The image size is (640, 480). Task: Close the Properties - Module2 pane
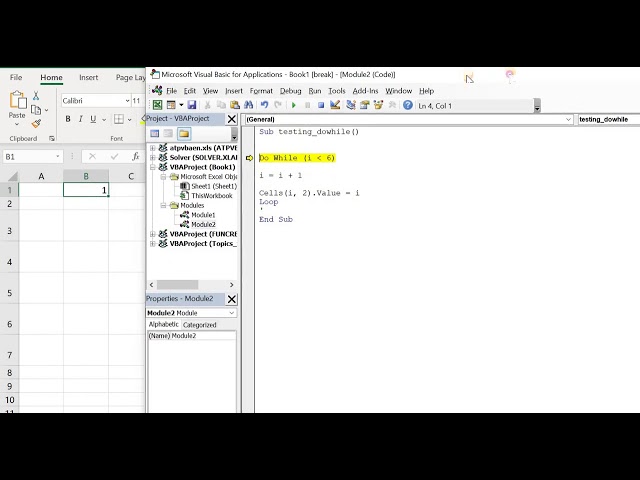click(231, 299)
